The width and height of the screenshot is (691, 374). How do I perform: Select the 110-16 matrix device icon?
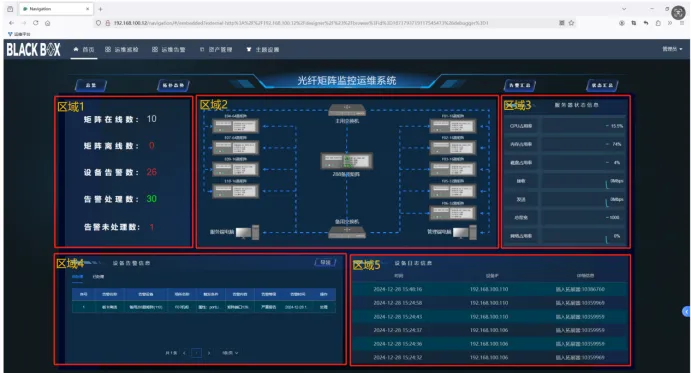235,191
